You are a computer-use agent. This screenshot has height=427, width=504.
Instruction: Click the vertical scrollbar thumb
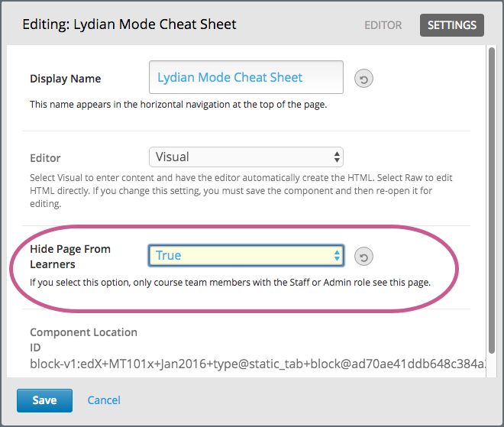491,191
